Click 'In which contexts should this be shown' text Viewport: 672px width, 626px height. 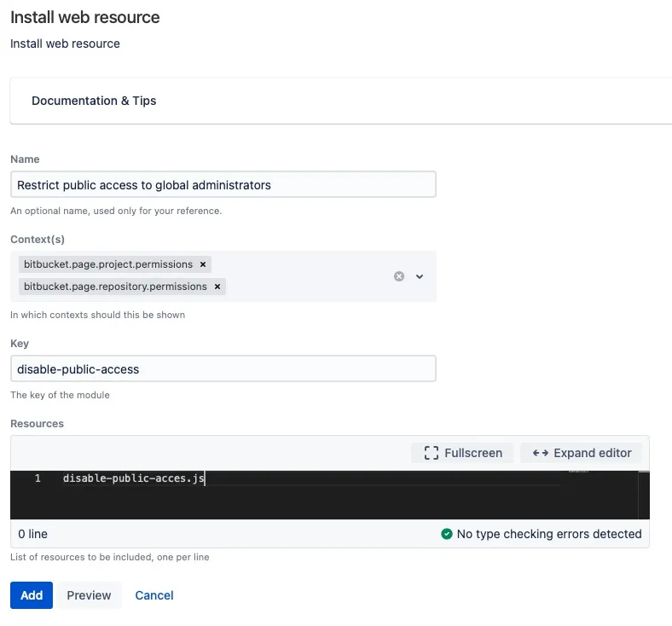[98, 315]
